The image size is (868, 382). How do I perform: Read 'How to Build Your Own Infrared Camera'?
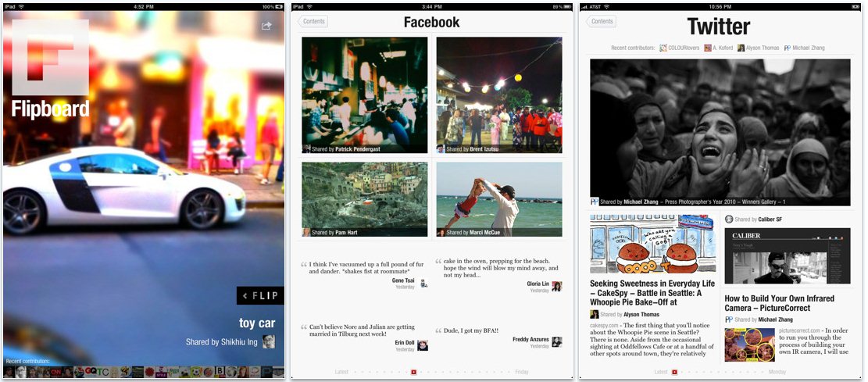(x=780, y=303)
